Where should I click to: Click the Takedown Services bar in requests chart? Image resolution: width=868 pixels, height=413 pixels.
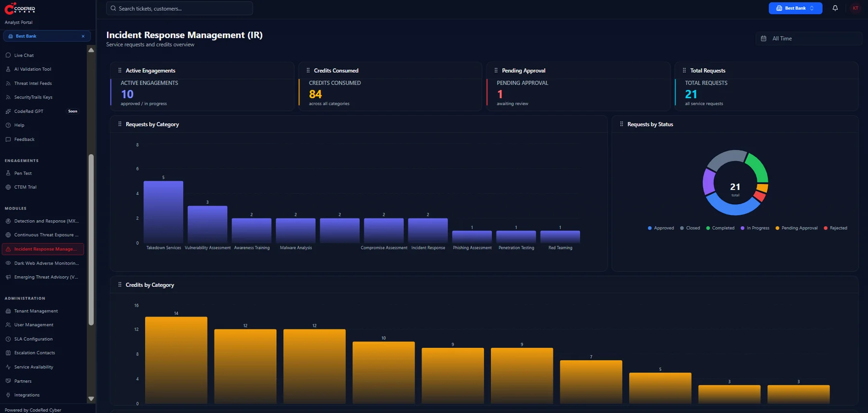[163, 212]
